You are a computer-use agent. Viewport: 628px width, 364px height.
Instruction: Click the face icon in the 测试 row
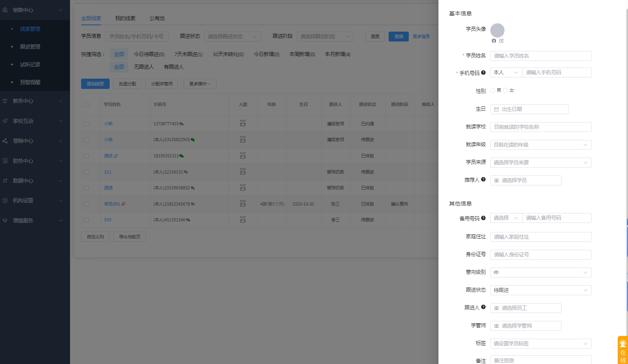243,155
